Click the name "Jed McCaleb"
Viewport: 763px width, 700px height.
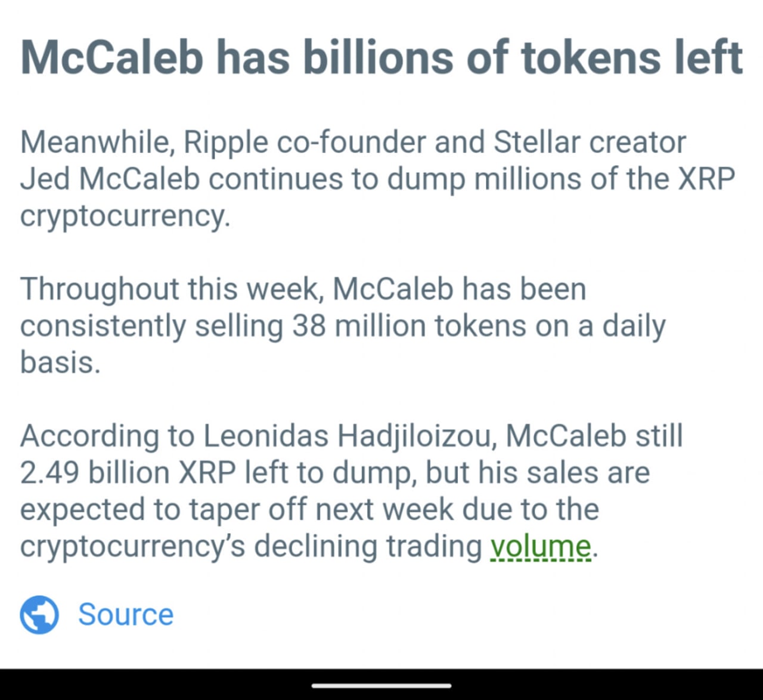coord(110,179)
